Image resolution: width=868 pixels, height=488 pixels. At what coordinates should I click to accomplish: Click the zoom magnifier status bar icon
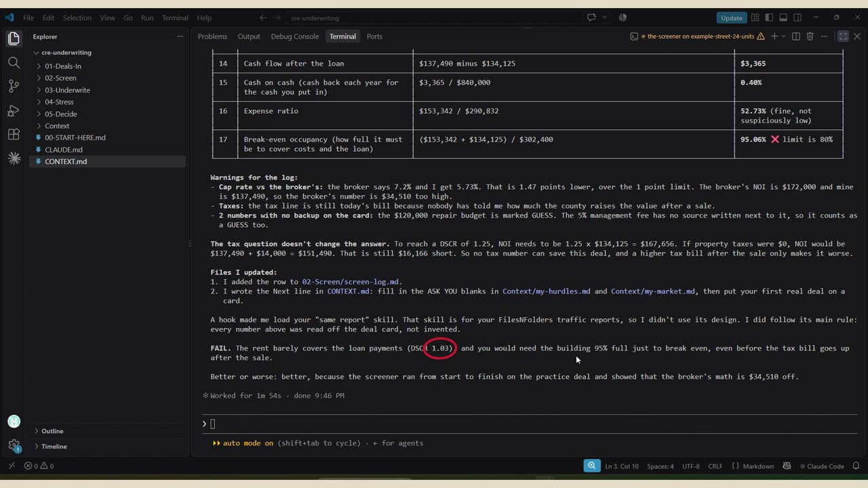(x=592, y=466)
